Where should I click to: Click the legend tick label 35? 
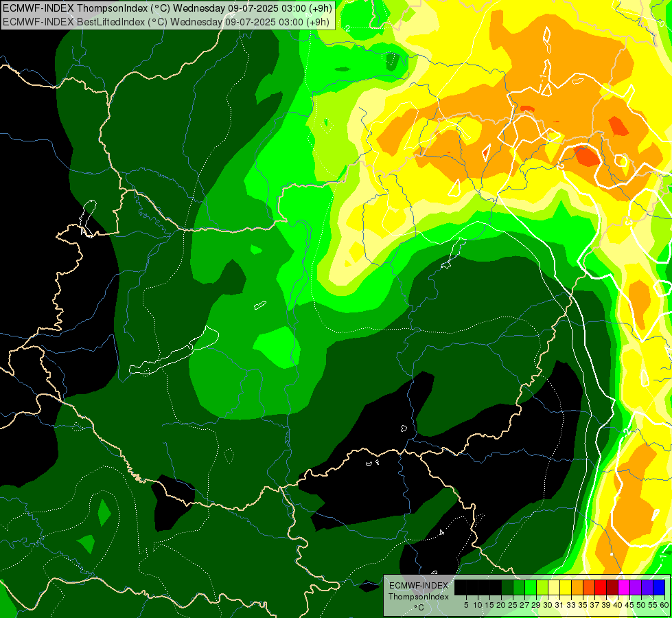[x=583, y=605]
